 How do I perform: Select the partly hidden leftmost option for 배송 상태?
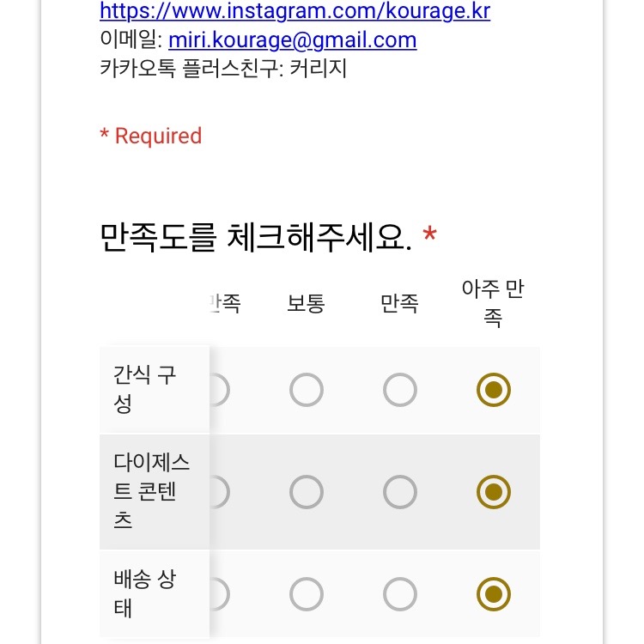point(220,594)
